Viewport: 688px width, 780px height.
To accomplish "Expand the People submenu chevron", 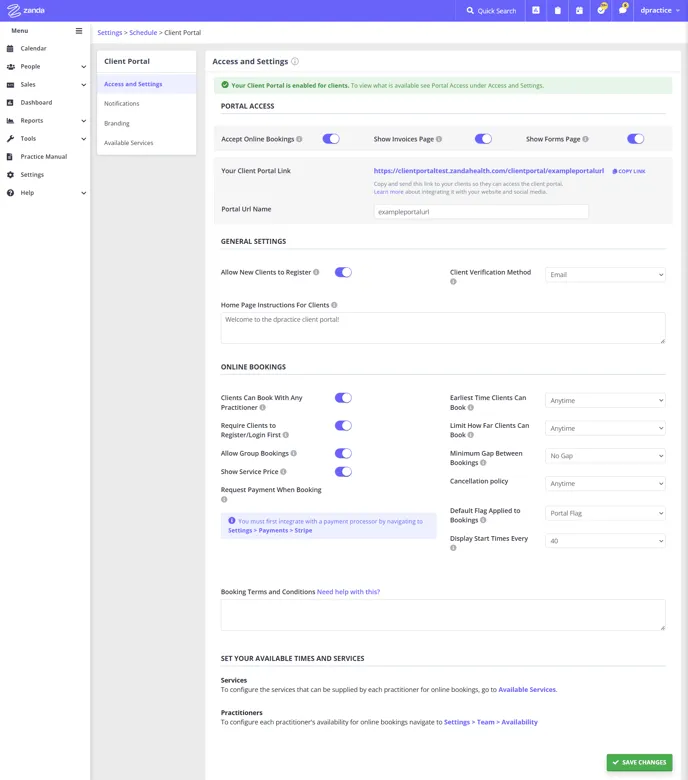I will point(84,67).
